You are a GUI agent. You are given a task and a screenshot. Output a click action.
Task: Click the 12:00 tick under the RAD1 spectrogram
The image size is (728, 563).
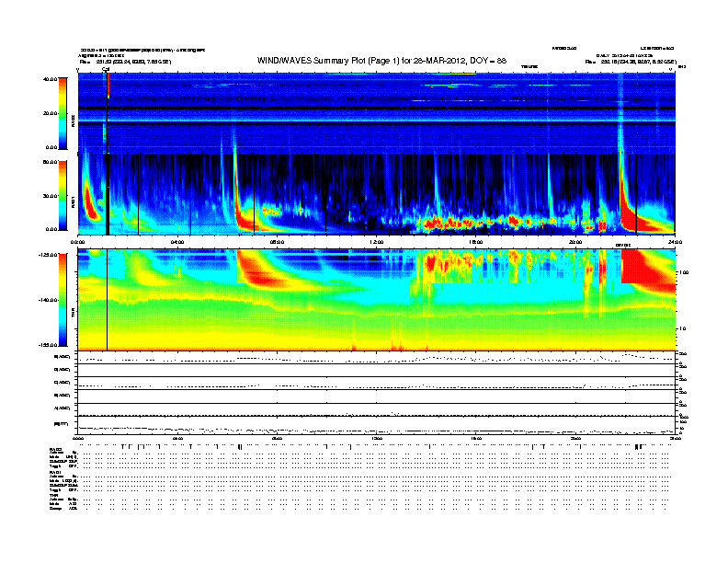[x=376, y=242]
